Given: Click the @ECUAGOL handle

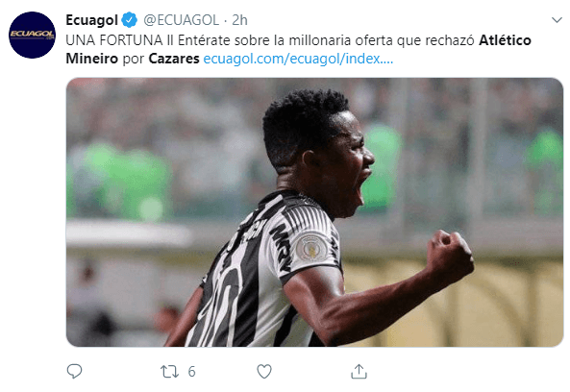Looking at the screenshot, I should (x=181, y=20).
